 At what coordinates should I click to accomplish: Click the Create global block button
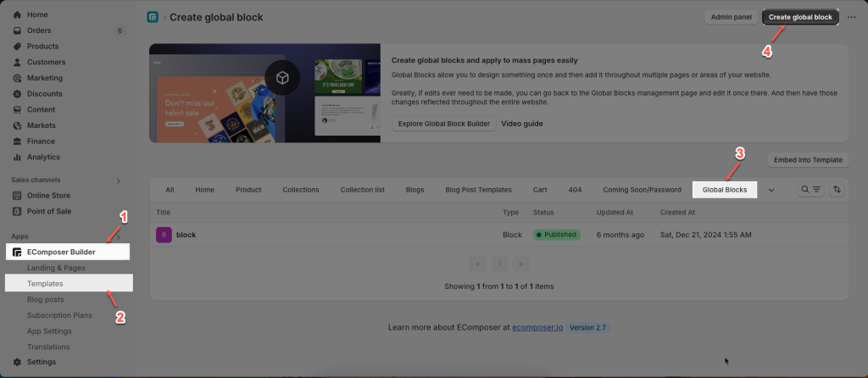coord(800,17)
